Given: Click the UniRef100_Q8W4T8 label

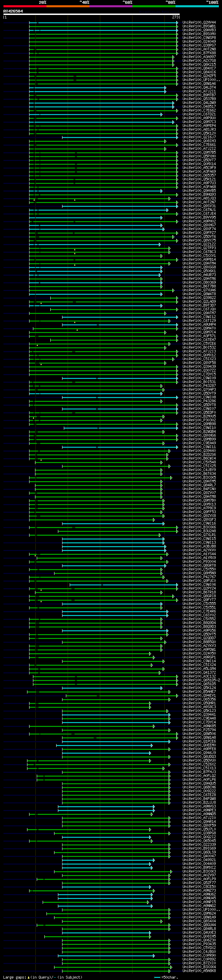Looking at the screenshot, I should tap(199, 294).
